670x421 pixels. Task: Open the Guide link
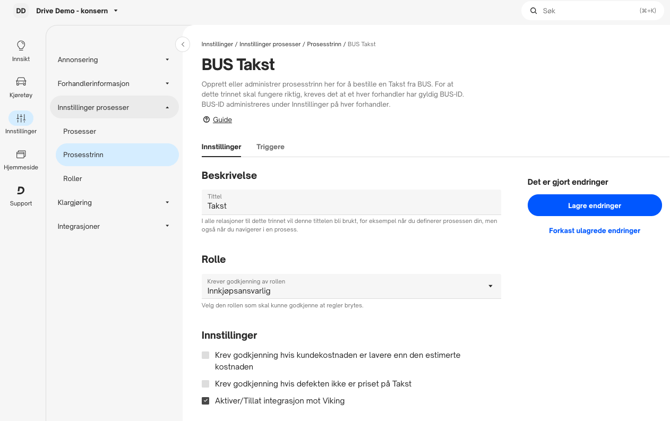tap(222, 120)
